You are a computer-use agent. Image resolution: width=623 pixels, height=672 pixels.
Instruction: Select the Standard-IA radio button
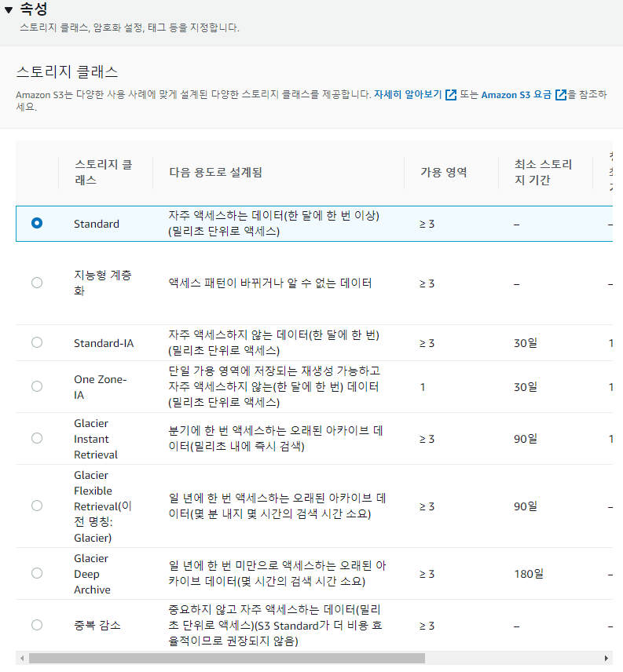point(37,342)
